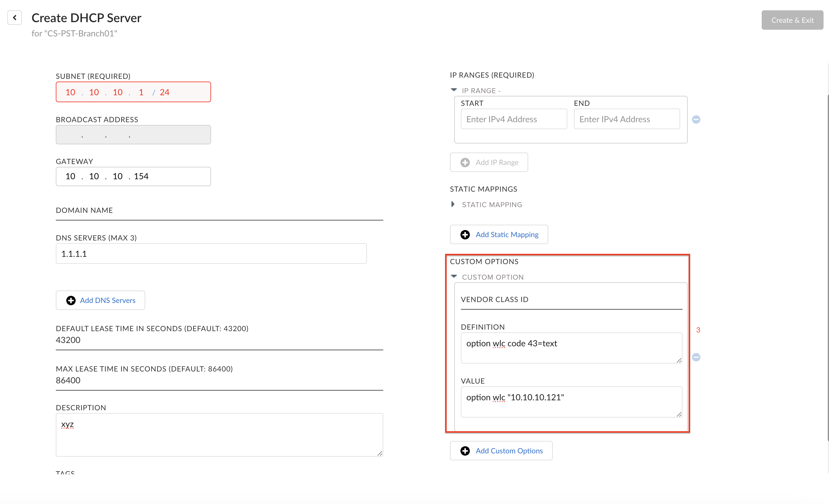Click into the Vendor Class ID field
Image resolution: width=829 pixels, height=504 pixels.
click(571, 304)
